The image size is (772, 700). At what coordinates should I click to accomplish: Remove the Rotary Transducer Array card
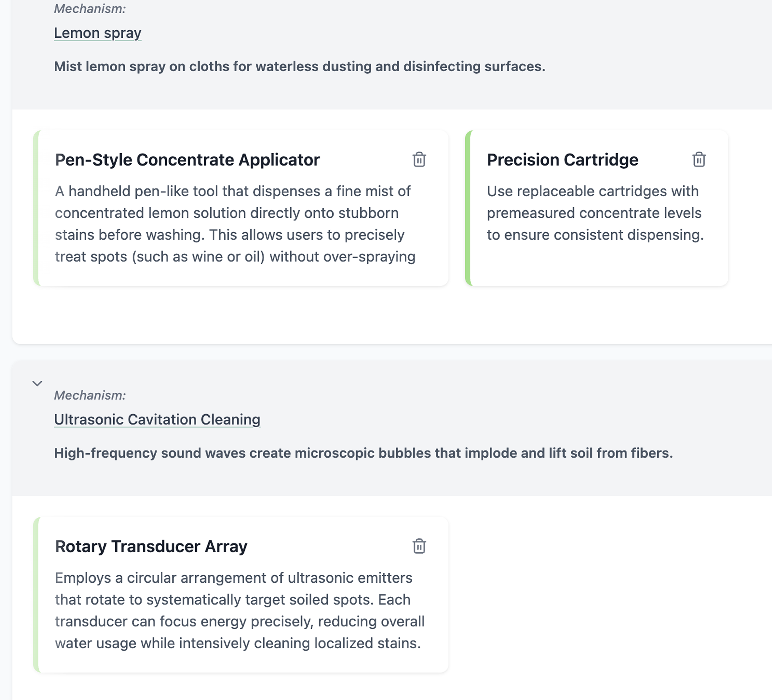point(419,546)
